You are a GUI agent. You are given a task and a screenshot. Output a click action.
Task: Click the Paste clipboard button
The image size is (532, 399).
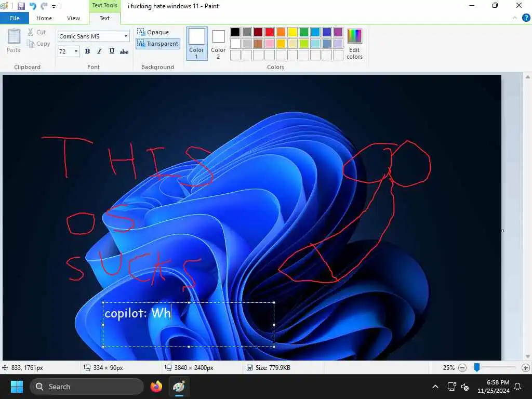[x=14, y=41]
